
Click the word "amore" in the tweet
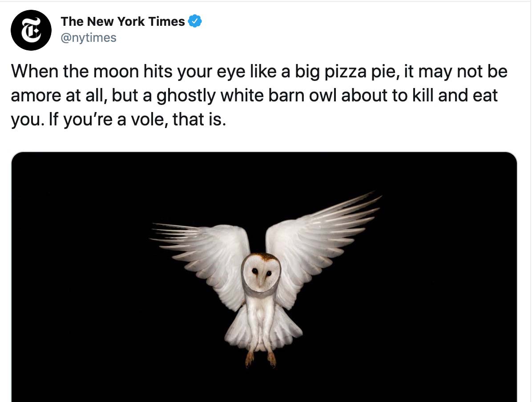(36, 96)
